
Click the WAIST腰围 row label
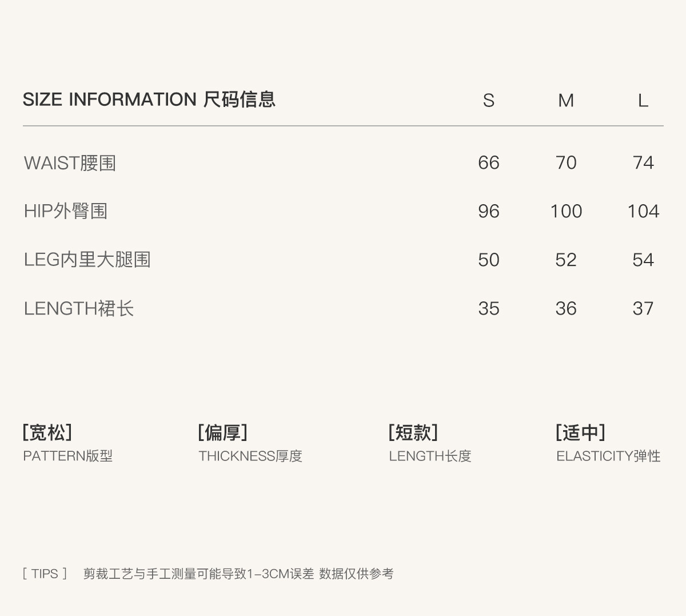coord(70,163)
